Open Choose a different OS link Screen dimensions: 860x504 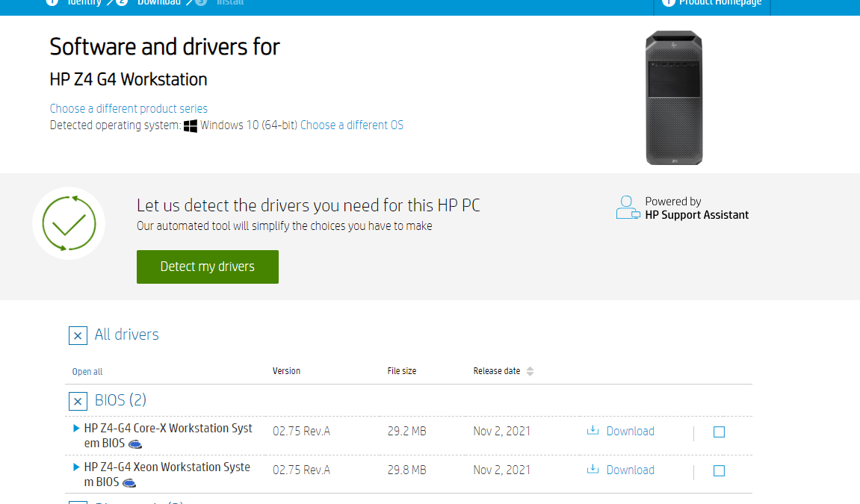click(352, 125)
